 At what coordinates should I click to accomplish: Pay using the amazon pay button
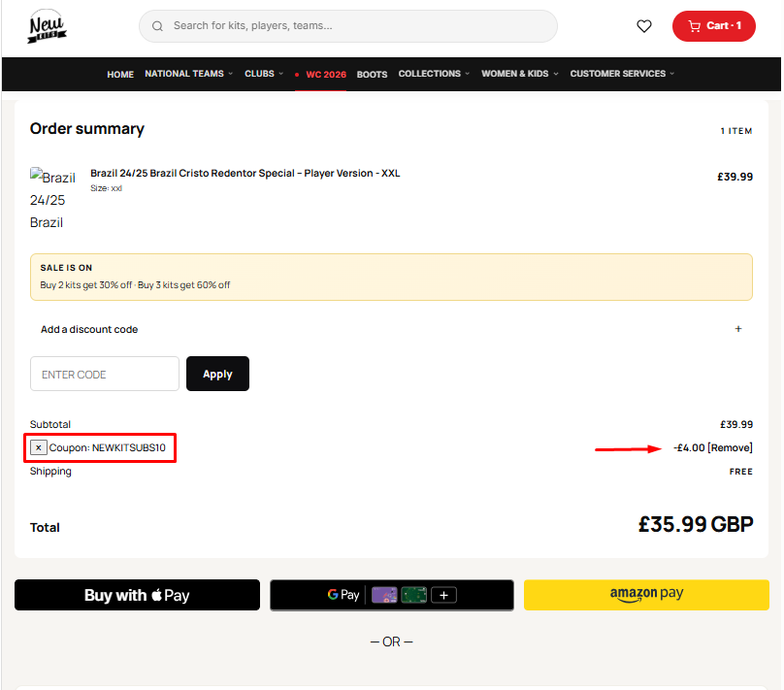coord(646,595)
